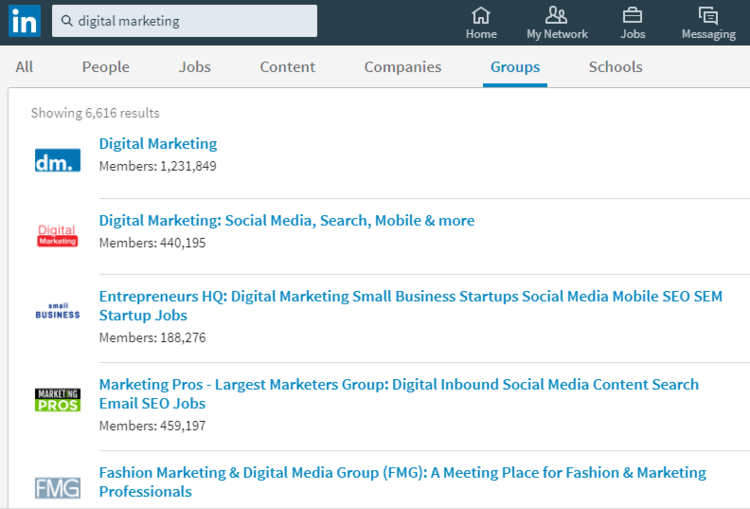Click the red Digital Marketing group logo
This screenshot has width=750, height=509.
57,236
